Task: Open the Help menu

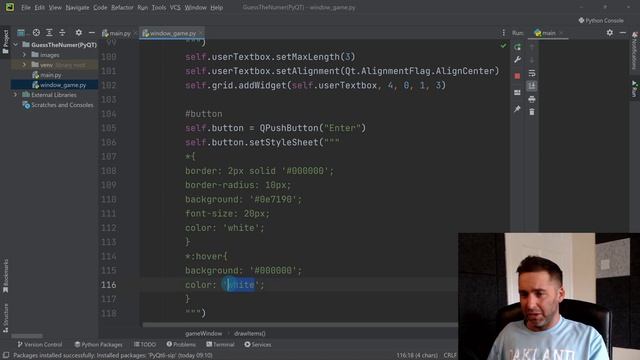Action: coord(217,7)
